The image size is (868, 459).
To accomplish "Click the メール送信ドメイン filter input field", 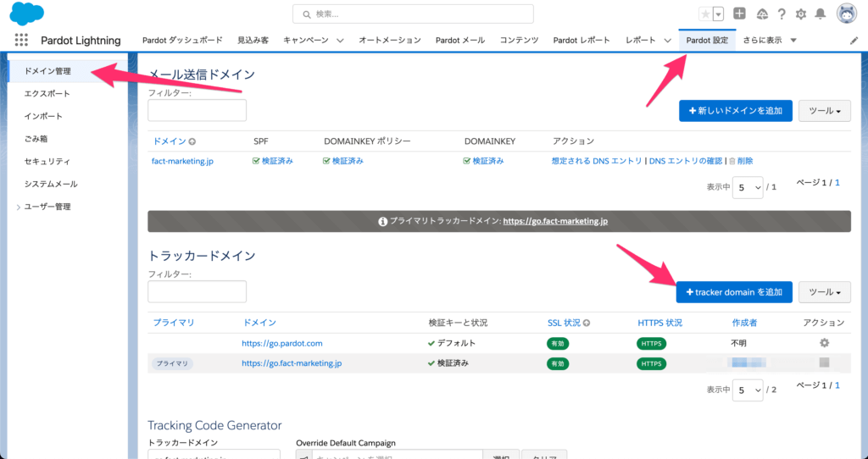I will [197, 110].
